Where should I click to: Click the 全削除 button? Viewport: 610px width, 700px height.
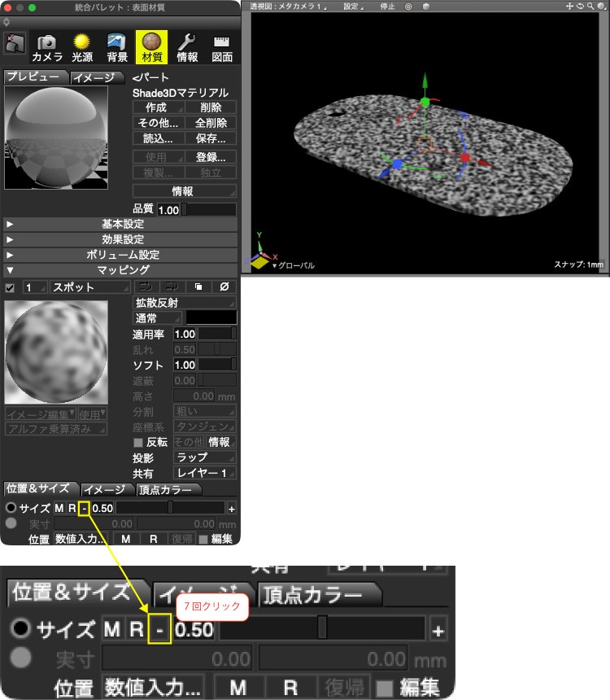click(x=211, y=123)
